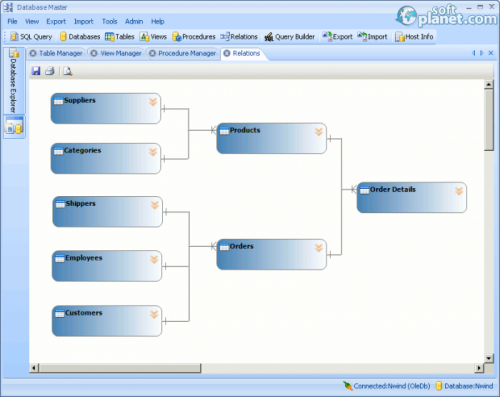Open the Import menu

[84, 21]
